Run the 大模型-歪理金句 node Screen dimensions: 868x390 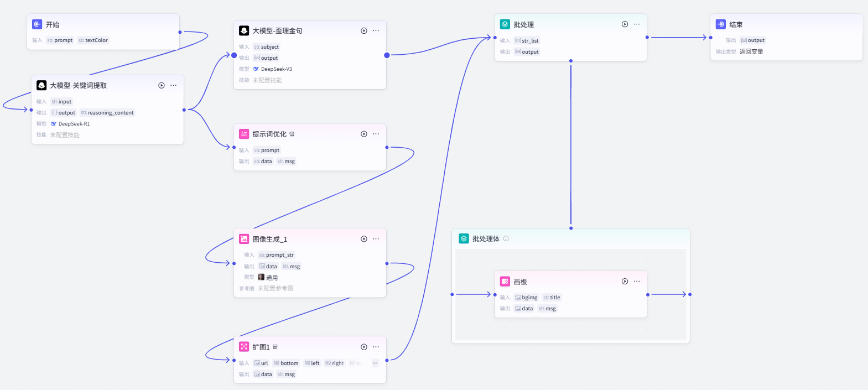click(364, 31)
